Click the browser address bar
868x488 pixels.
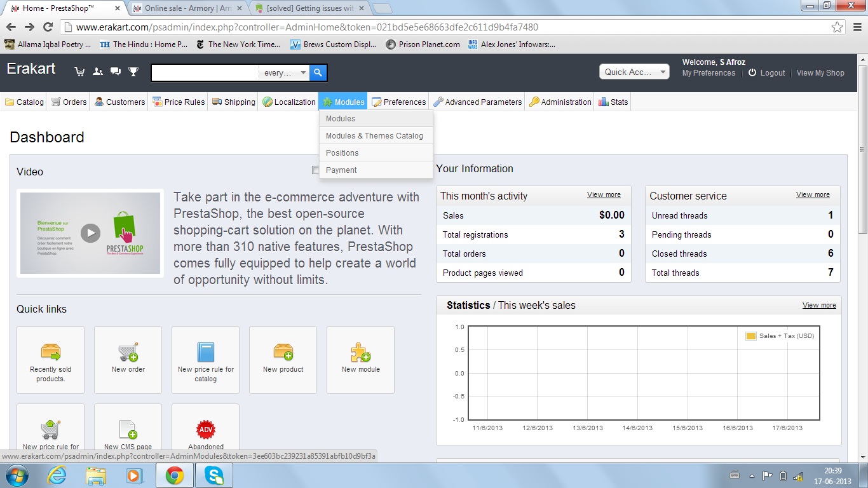coord(445,27)
